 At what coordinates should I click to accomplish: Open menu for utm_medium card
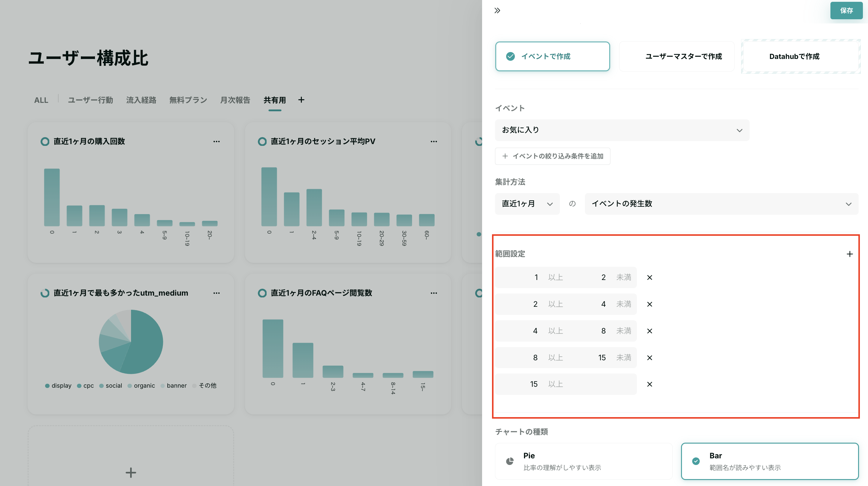[x=216, y=293]
